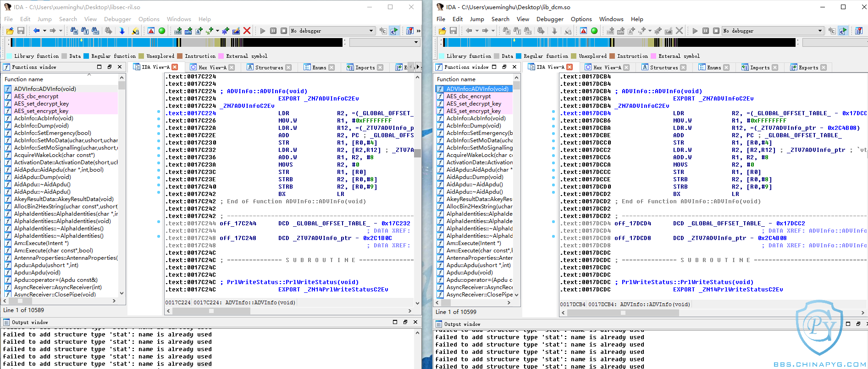This screenshot has width=868, height=369.
Task: Click Open file icon in libsec-ril.so window
Action: point(10,31)
